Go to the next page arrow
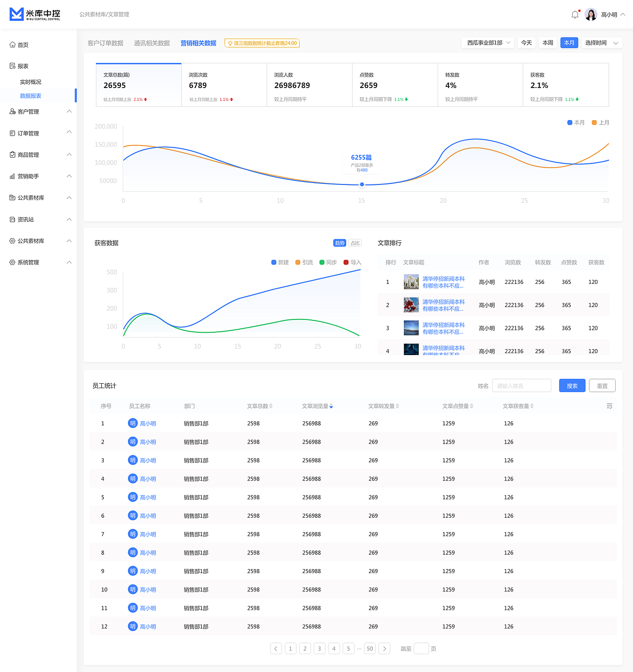633x672 pixels. [384, 649]
